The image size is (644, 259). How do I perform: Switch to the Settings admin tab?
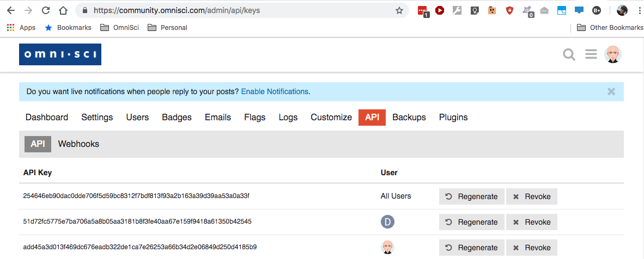pos(97,118)
